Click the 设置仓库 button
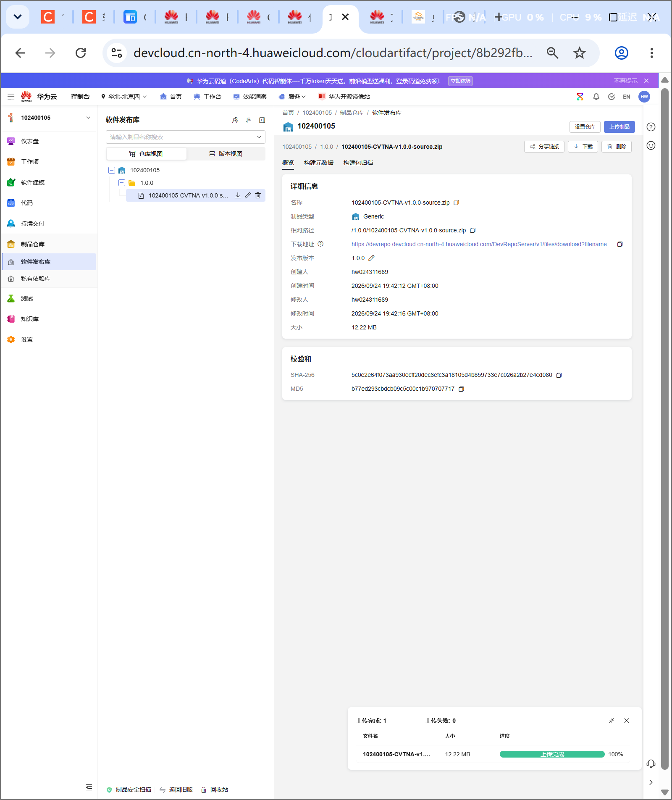This screenshot has width=672, height=800. pos(585,127)
